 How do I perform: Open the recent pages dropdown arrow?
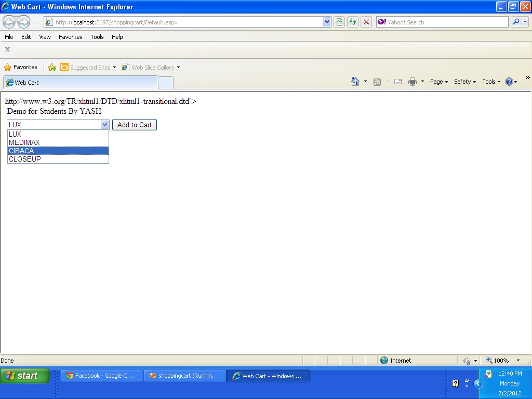pyautogui.click(x=35, y=22)
